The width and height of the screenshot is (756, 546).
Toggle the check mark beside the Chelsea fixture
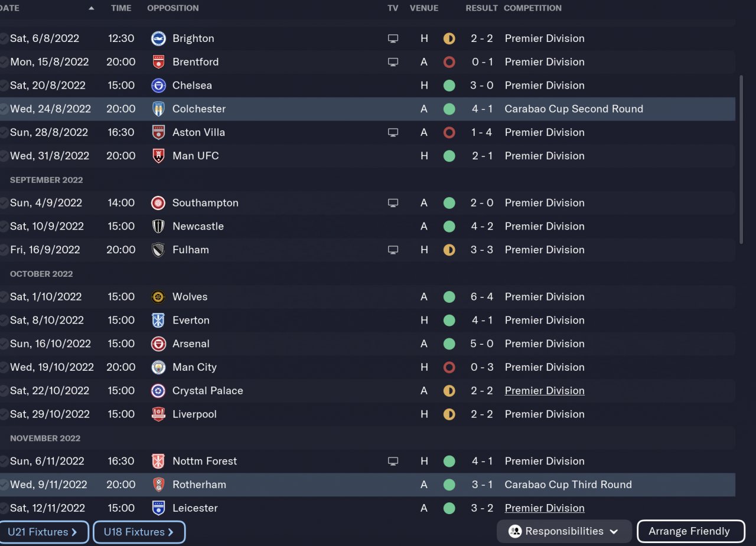(x=4, y=86)
